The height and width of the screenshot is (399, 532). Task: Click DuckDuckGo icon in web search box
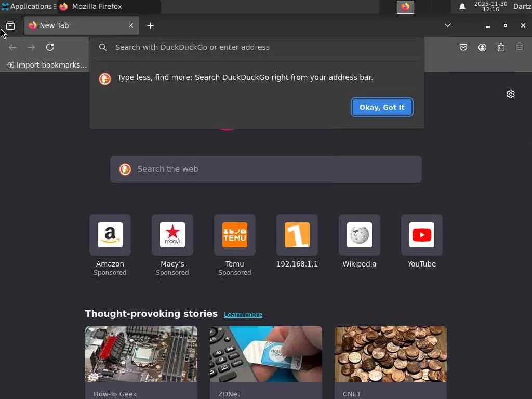[125, 169]
